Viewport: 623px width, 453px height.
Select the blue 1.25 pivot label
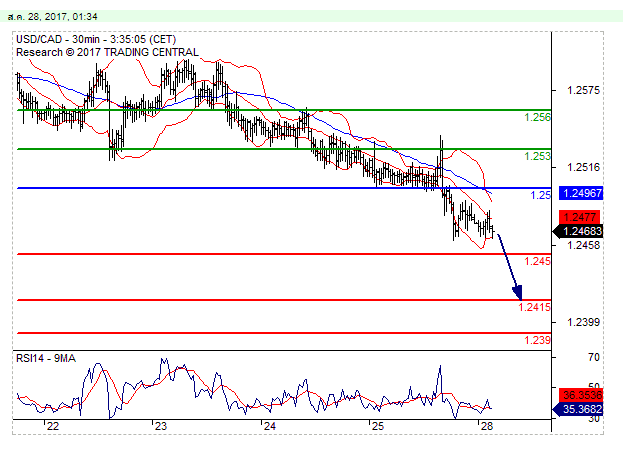(541, 195)
